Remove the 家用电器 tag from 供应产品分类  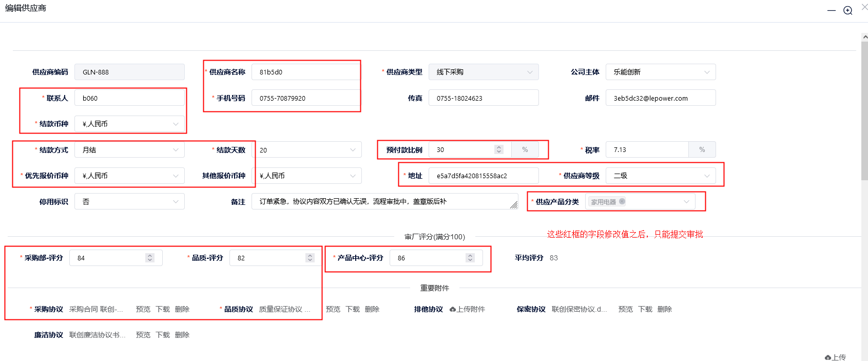622,201
